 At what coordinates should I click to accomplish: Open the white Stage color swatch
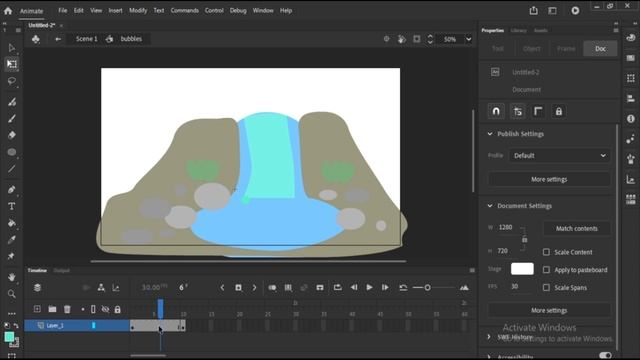(x=522, y=269)
